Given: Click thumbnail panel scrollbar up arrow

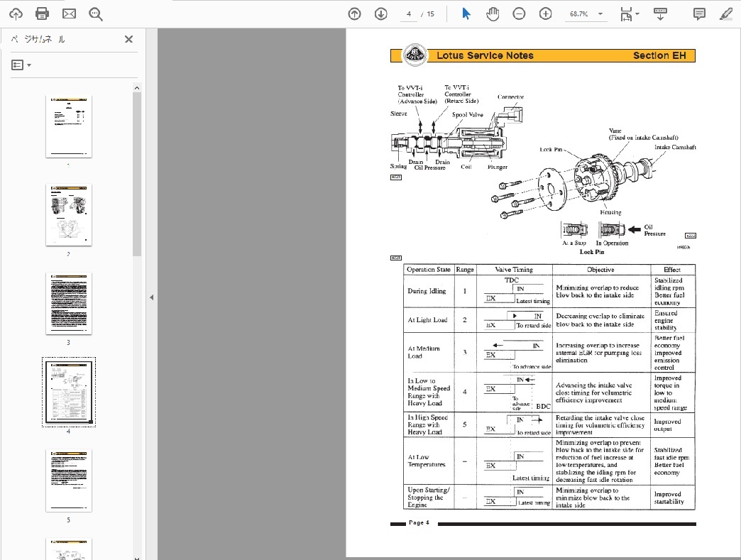Looking at the screenshot, I should click(x=137, y=88).
